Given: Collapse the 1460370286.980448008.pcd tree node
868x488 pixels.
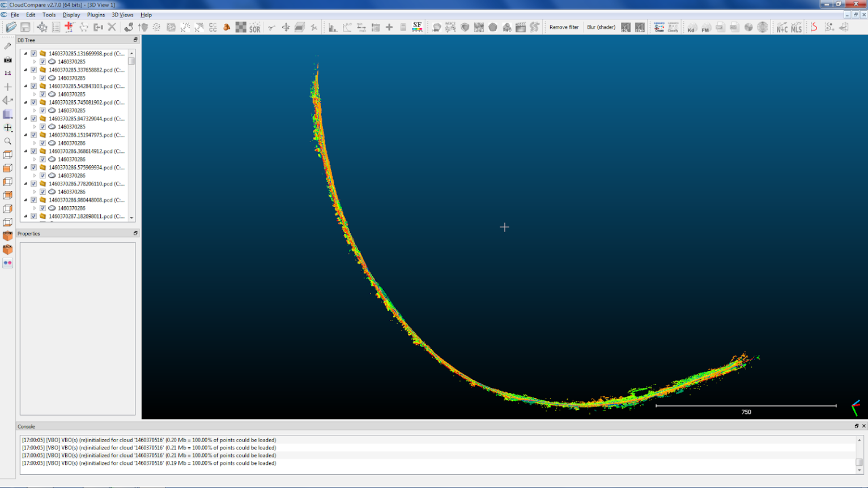Looking at the screenshot, I should pos(25,200).
